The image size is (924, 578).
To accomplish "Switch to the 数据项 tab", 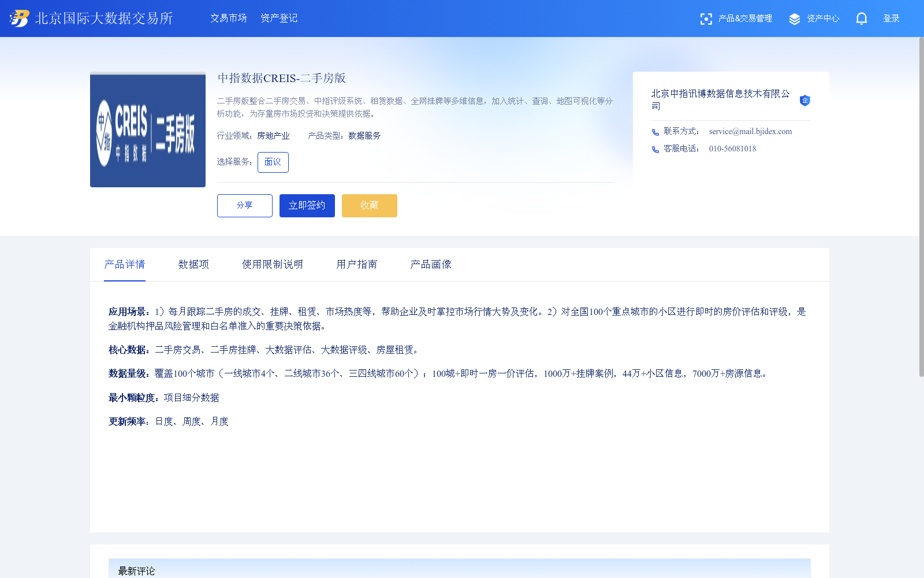I will click(x=193, y=264).
